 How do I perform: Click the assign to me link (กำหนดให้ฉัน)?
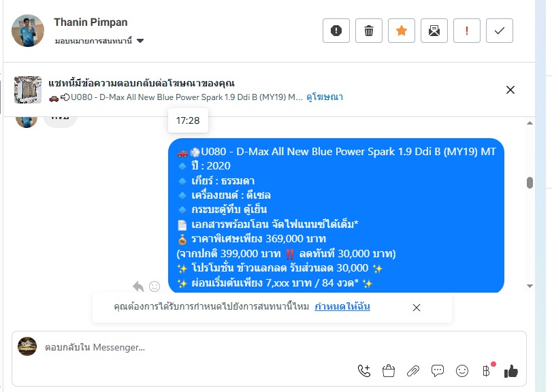pyautogui.click(x=342, y=306)
